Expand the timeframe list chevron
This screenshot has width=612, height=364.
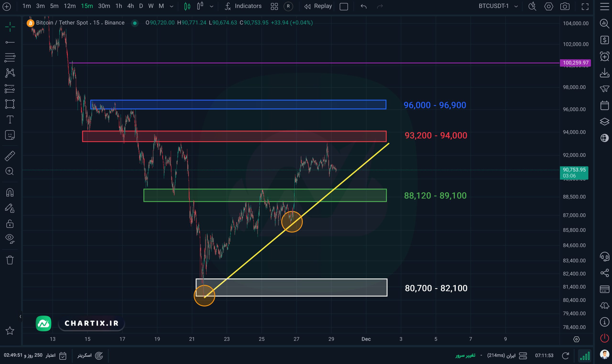tap(172, 6)
